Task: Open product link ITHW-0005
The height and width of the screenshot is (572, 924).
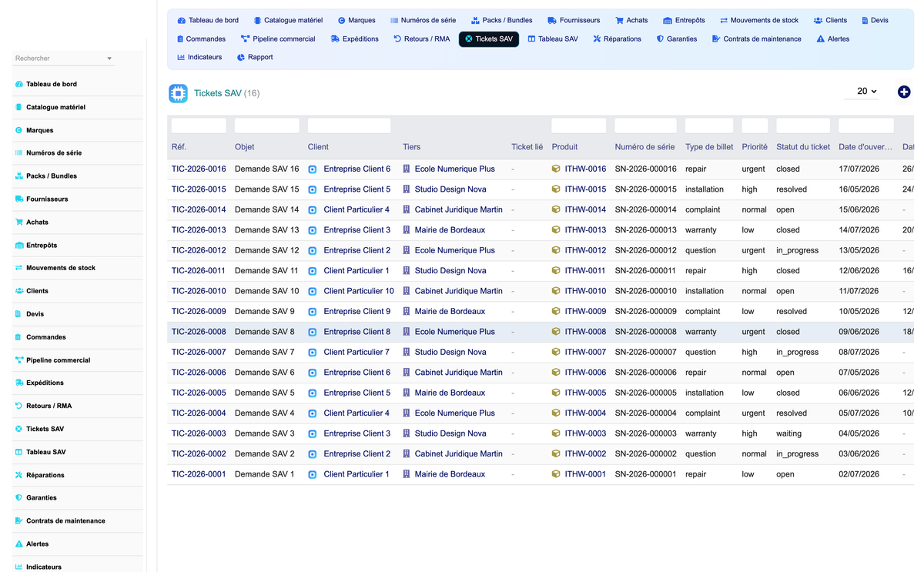Action: [x=585, y=393]
